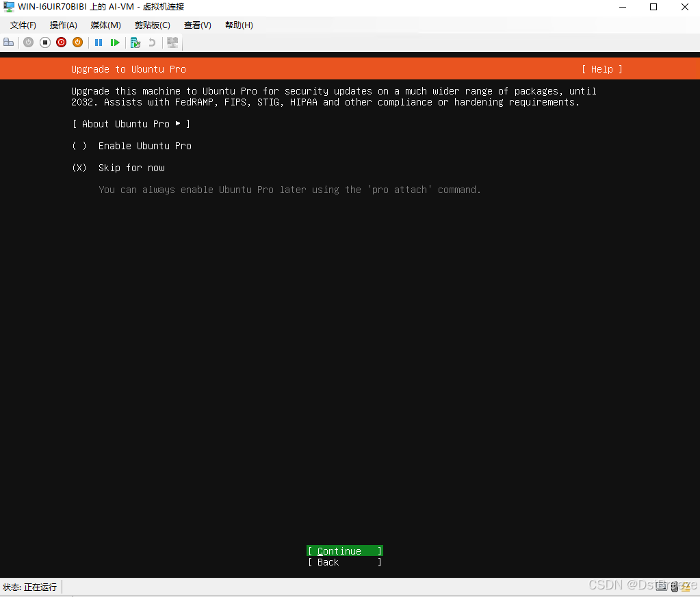
Task: Click the VM connection window title icon
Action: [8, 7]
